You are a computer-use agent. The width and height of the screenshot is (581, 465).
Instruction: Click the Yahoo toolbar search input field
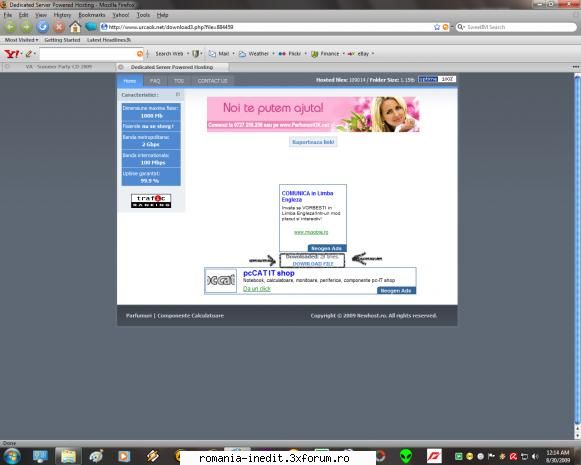click(x=88, y=54)
